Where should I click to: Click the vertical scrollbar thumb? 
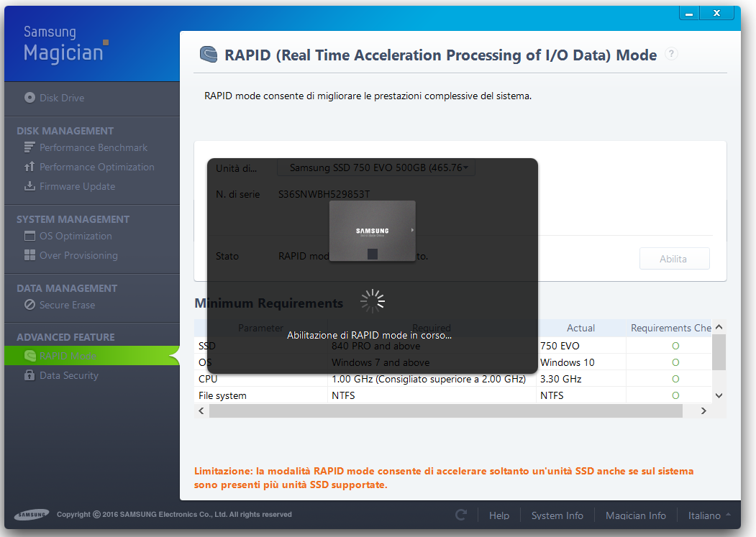click(719, 352)
